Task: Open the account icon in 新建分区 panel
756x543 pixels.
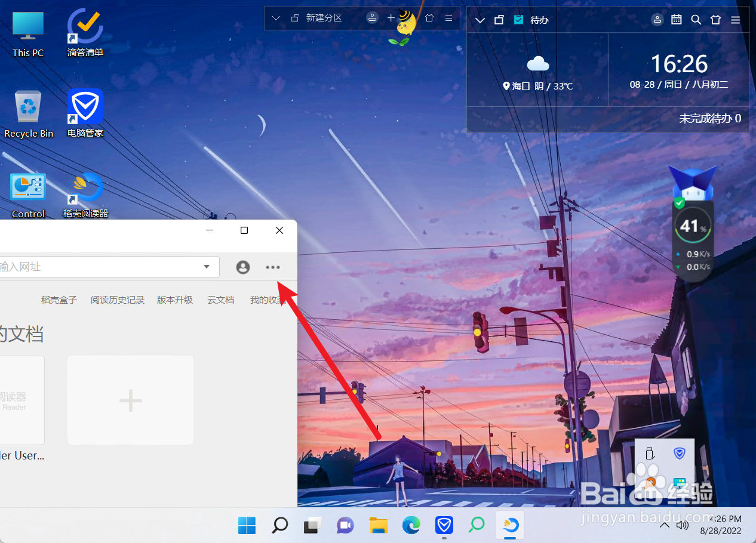Action: pyautogui.click(x=373, y=18)
